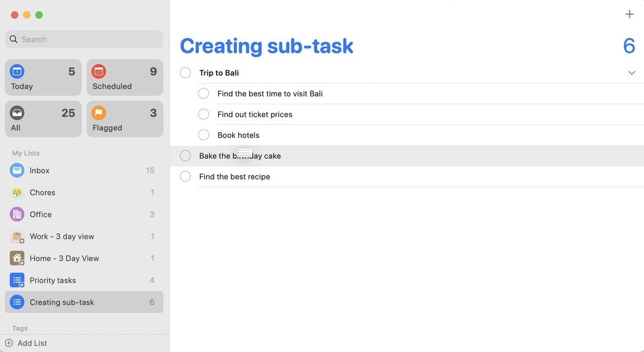The width and height of the screenshot is (644, 352).
Task: Click the Chores list emoji icon
Action: click(x=16, y=192)
